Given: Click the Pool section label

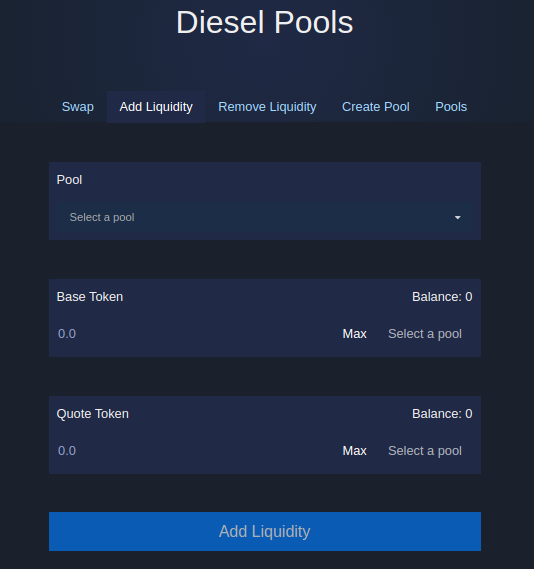Looking at the screenshot, I should tap(69, 180).
